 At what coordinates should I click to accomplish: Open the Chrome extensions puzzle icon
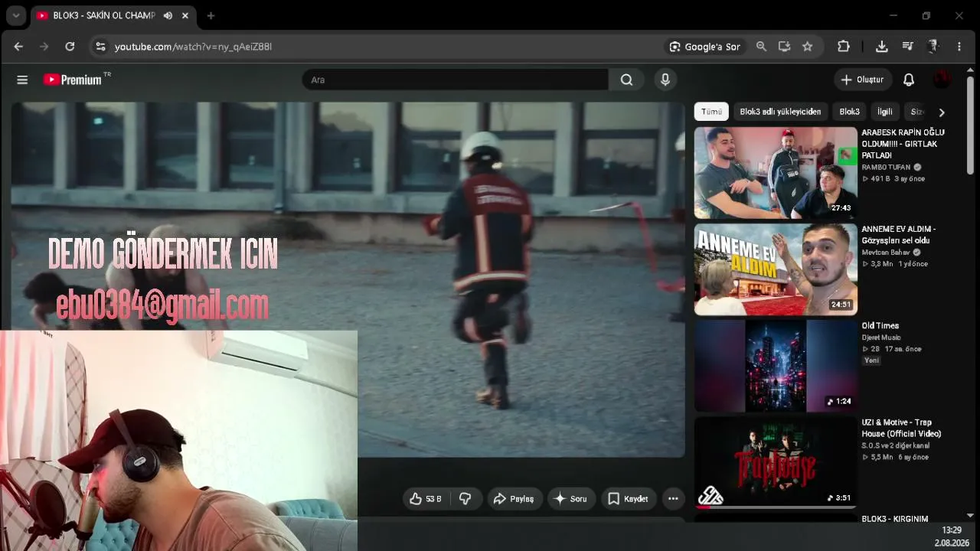(844, 47)
